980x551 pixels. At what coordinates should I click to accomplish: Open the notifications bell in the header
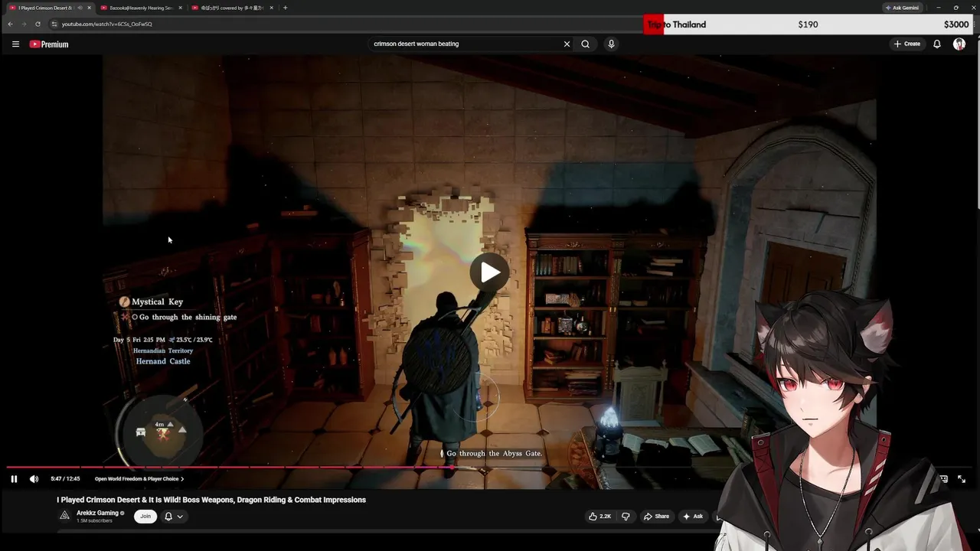[936, 44]
